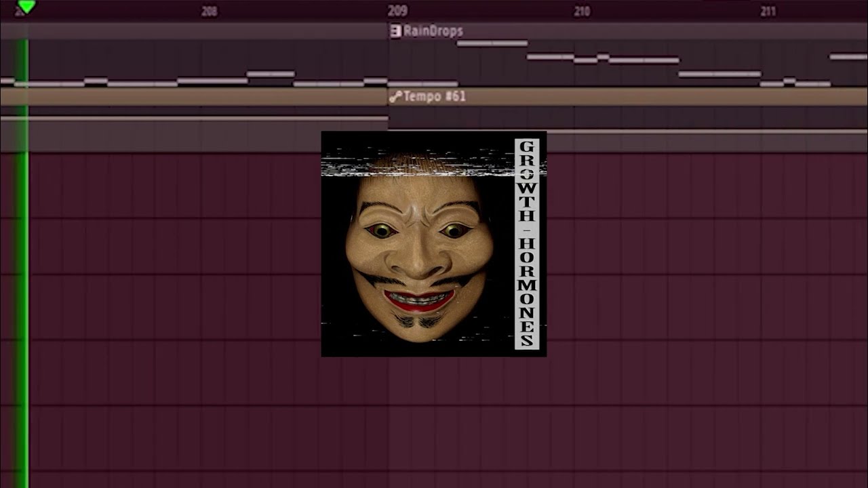868x488 pixels.
Task: Jump to bar 210 on the ruler
Action: [582, 11]
